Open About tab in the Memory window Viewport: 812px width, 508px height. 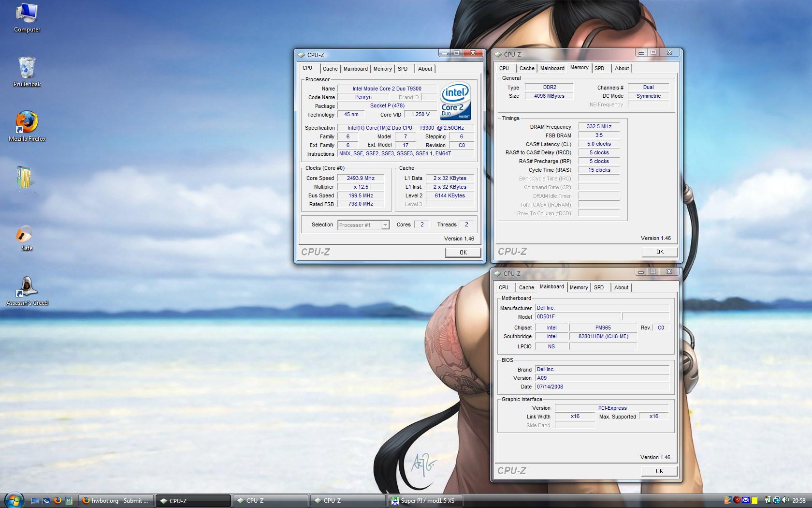622,68
